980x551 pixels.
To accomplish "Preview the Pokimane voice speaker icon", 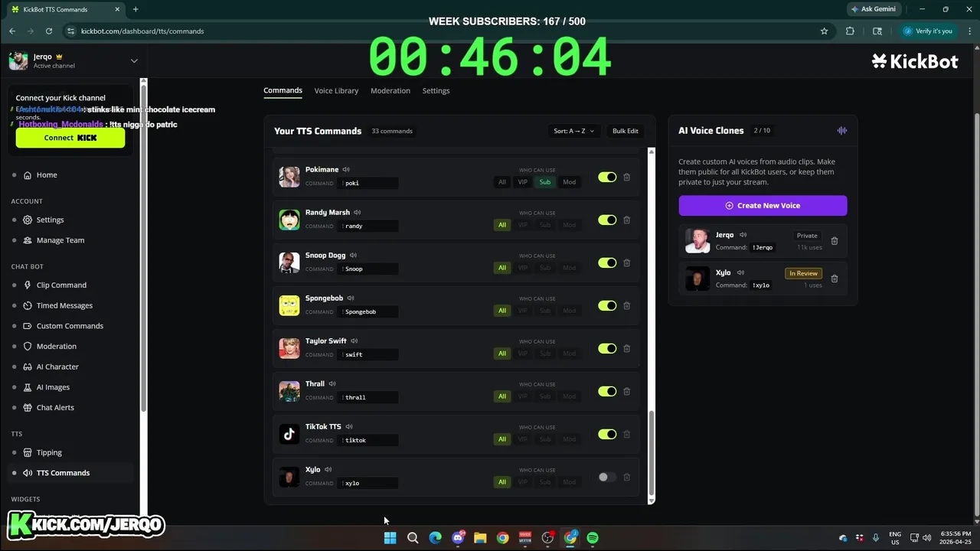I will click(346, 170).
